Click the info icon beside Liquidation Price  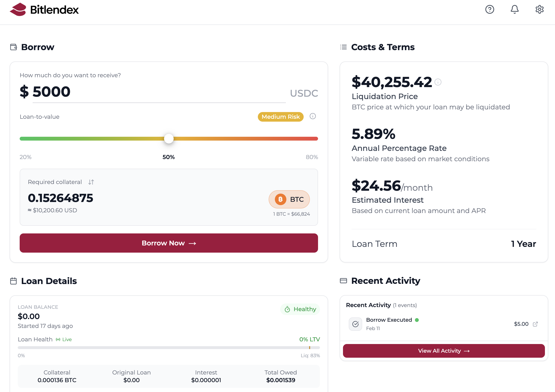tap(438, 82)
